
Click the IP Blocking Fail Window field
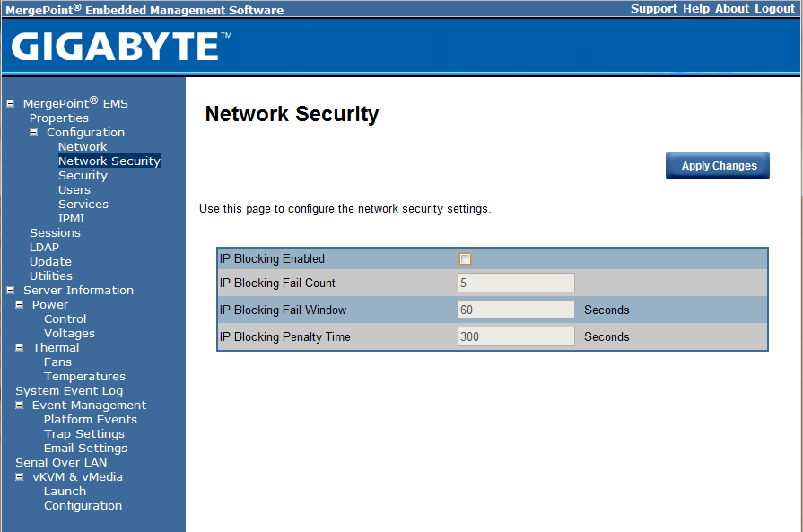tap(516, 310)
